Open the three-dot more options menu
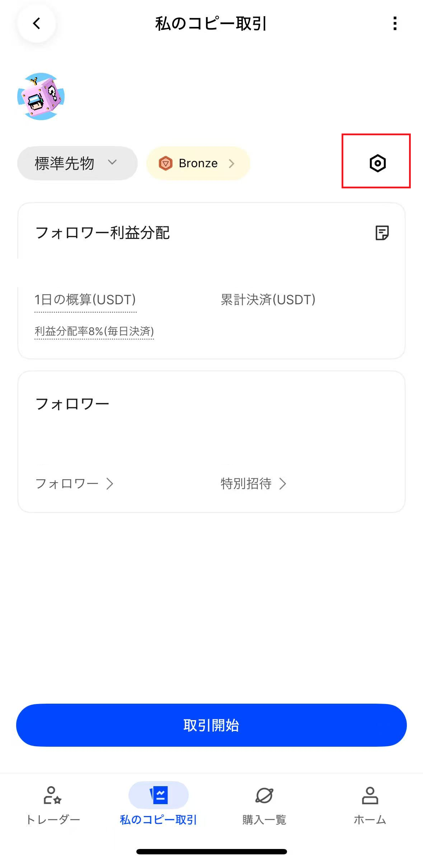Screen dimensions: 423x868 (x=395, y=24)
